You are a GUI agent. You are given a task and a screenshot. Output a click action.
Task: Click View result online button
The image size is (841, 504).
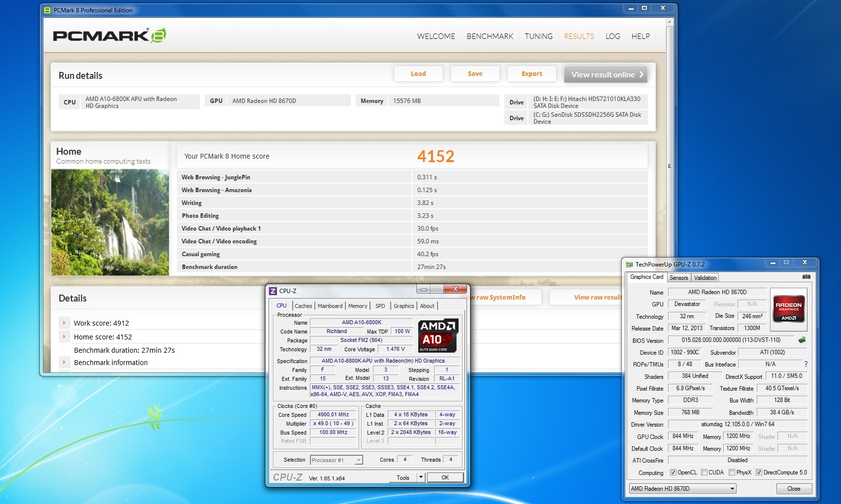click(x=606, y=74)
